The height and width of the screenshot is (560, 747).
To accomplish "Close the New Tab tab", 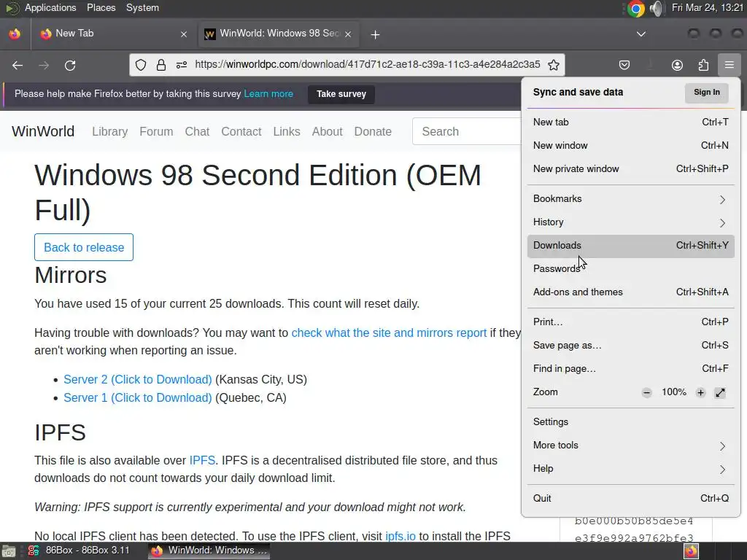I will tap(184, 34).
